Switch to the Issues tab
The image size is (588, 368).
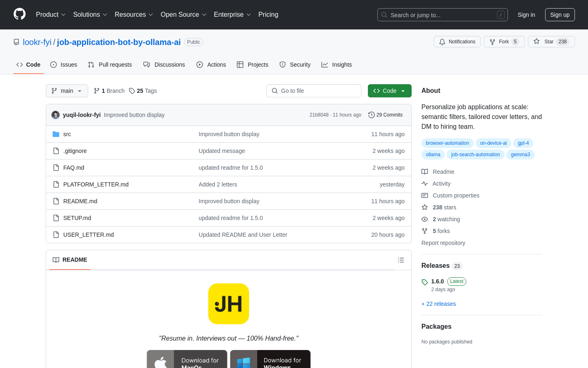(x=64, y=65)
